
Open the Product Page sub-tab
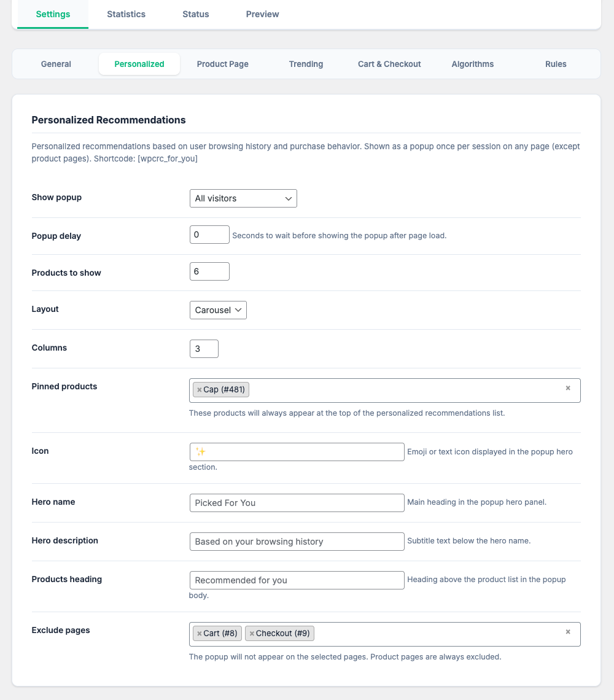click(222, 64)
